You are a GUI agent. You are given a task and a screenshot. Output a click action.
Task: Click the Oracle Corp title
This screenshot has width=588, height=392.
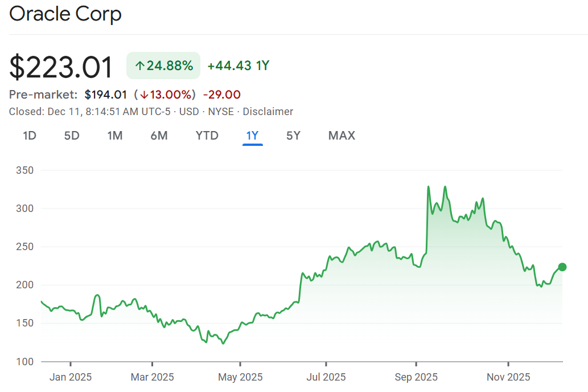pos(65,14)
